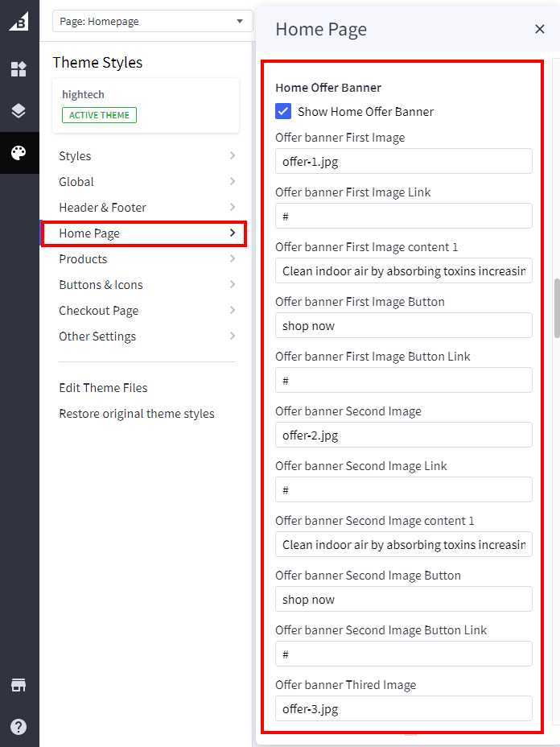Click the Edit Theme Files link
This screenshot has height=747, width=560.
pyautogui.click(x=103, y=388)
